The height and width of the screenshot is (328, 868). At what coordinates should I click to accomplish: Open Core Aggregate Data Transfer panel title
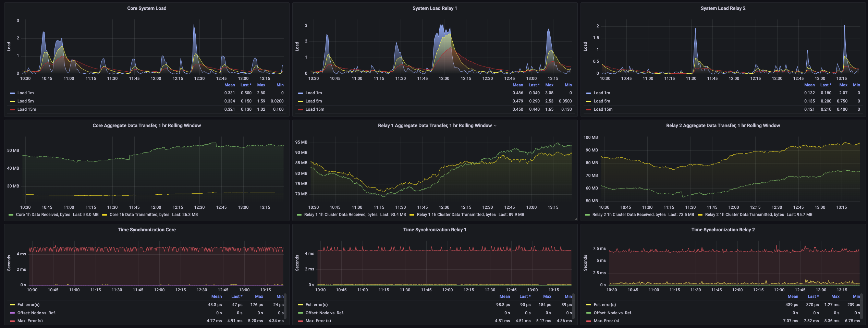tap(147, 125)
